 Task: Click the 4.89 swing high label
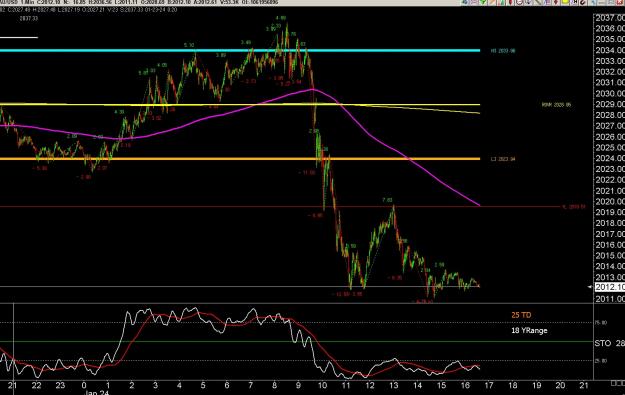281,18
